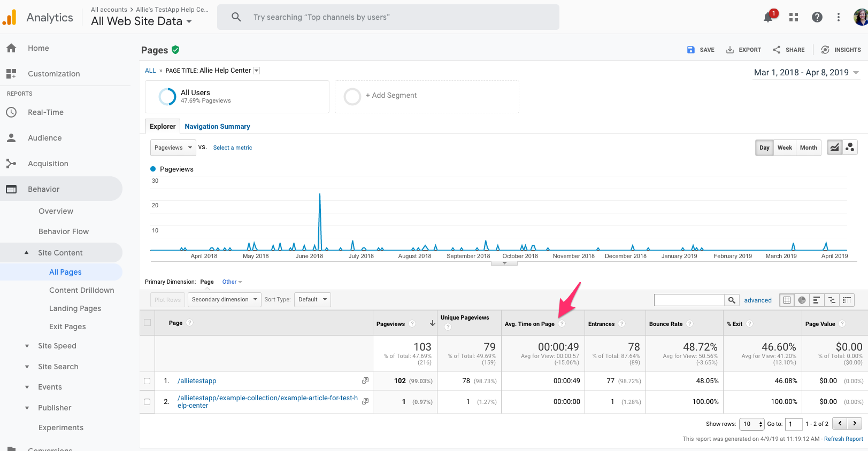
Task: Switch to the Navigation Summary tab
Action: [217, 127]
